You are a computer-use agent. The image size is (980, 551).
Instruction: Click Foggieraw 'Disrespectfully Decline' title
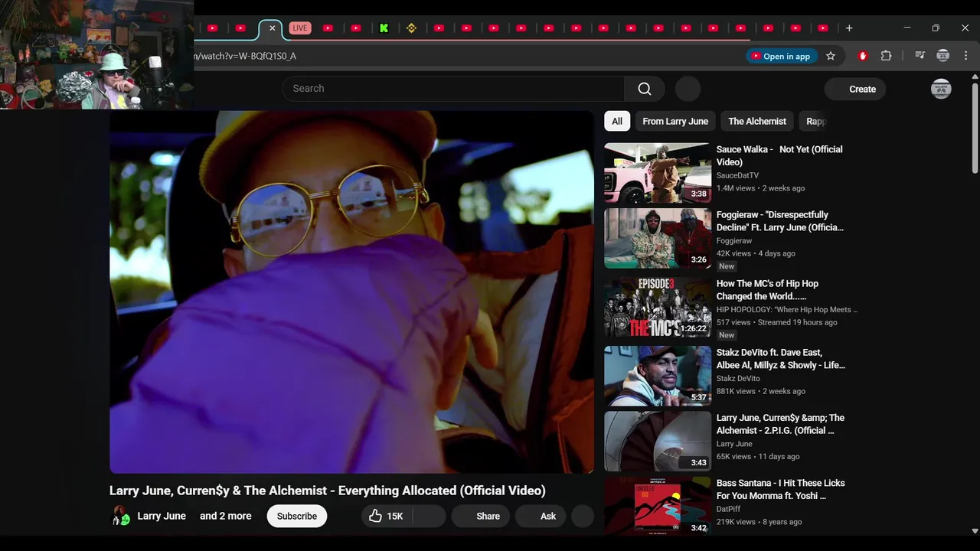[x=780, y=221]
